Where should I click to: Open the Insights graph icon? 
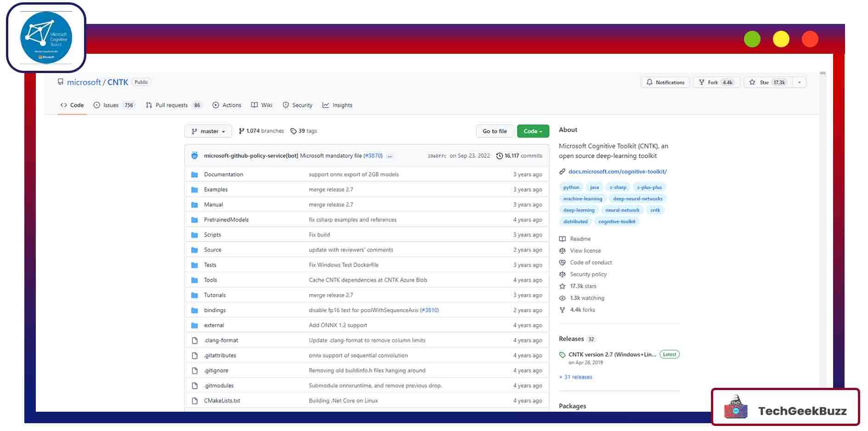pos(326,105)
